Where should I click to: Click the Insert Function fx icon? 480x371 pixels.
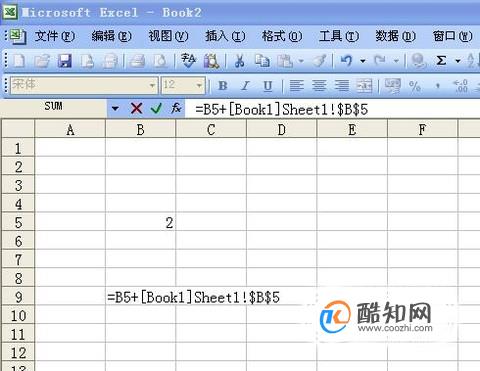pos(176,108)
